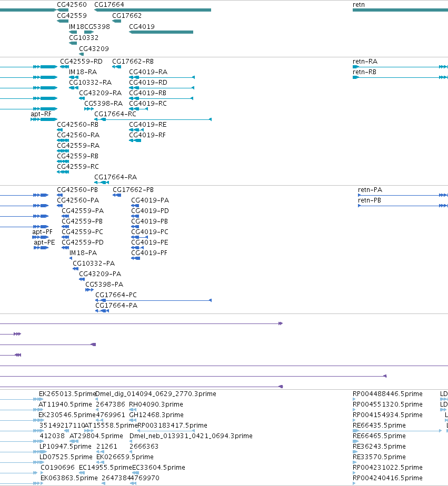This screenshot has height=486, width=448.
Task: Select protein CG4019-PA
Action: coord(150,200)
